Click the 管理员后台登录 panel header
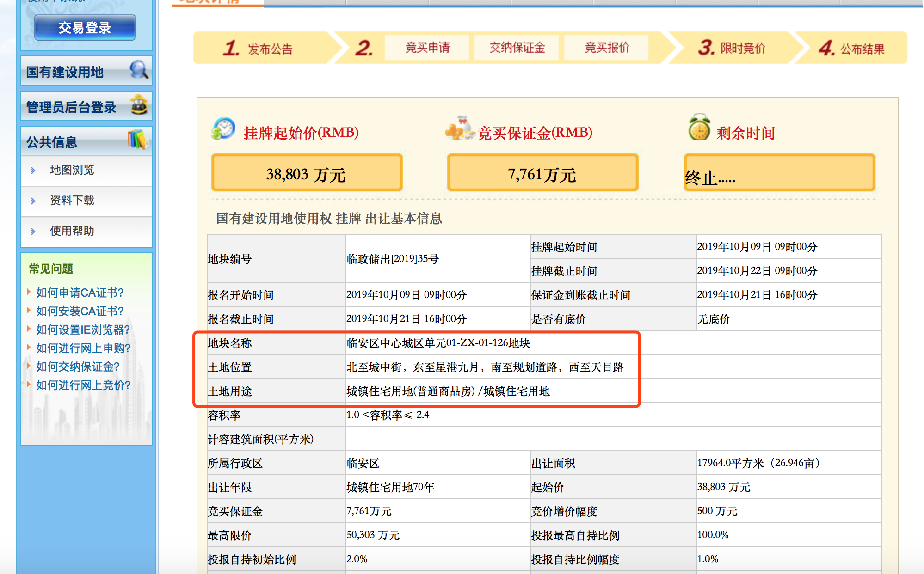The width and height of the screenshot is (924, 574). point(71,107)
